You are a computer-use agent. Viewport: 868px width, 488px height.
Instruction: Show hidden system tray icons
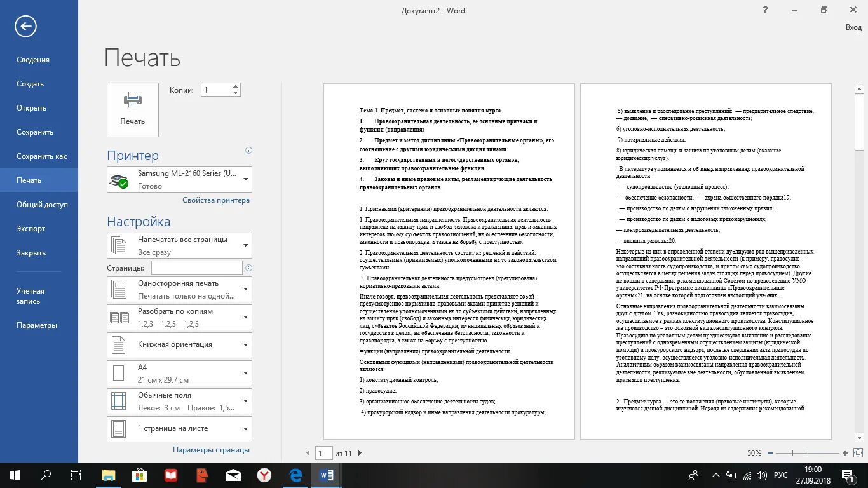[716, 475]
